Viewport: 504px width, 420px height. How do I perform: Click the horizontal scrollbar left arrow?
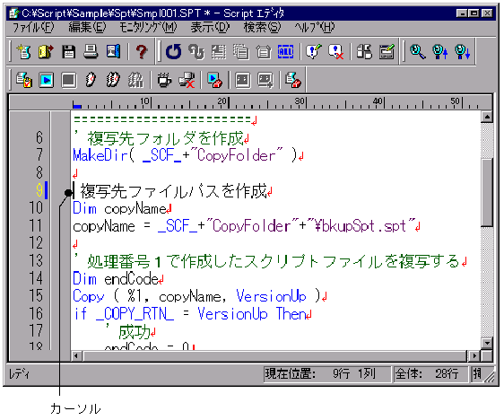point(76,355)
